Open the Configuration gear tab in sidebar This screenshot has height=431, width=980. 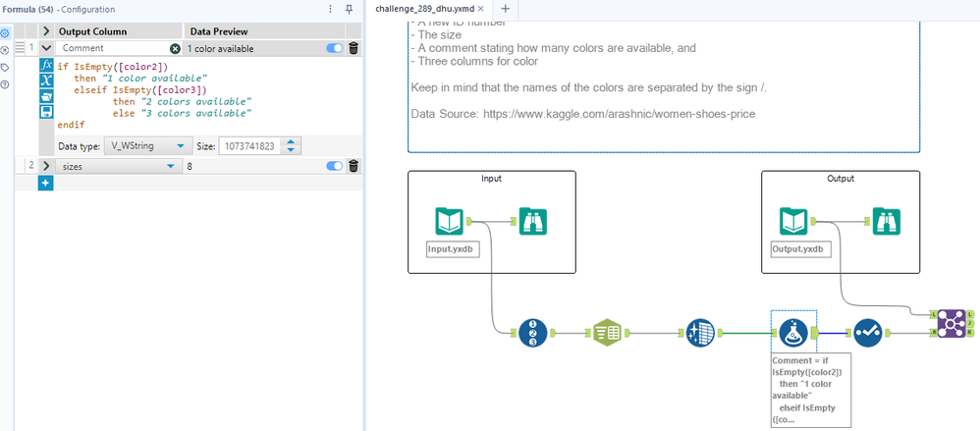(5, 33)
